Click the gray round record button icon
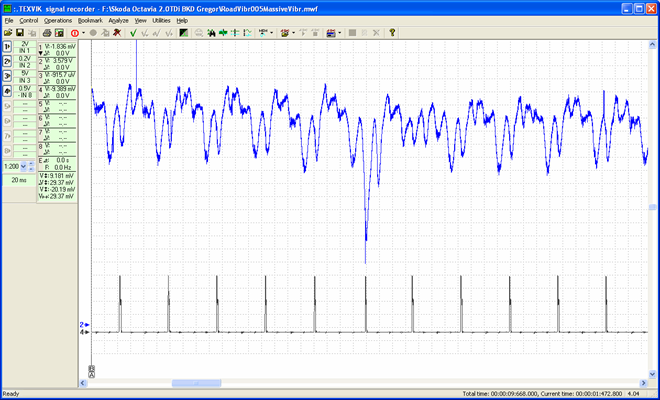The image size is (660, 400). point(93,33)
